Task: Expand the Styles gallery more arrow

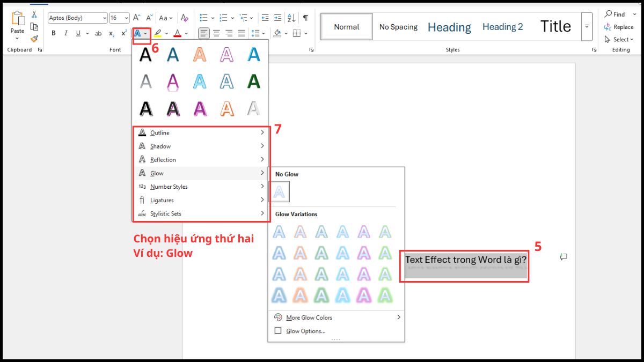Action: tap(587, 26)
